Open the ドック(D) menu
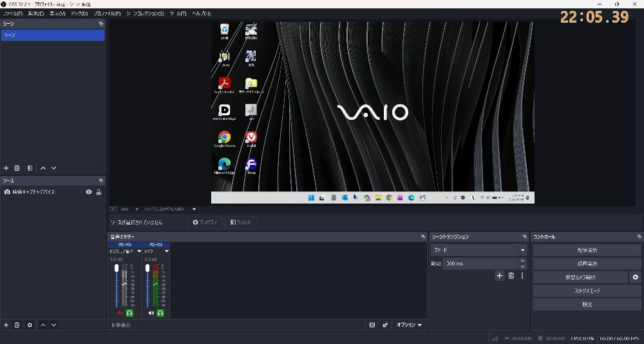 [79, 14]
